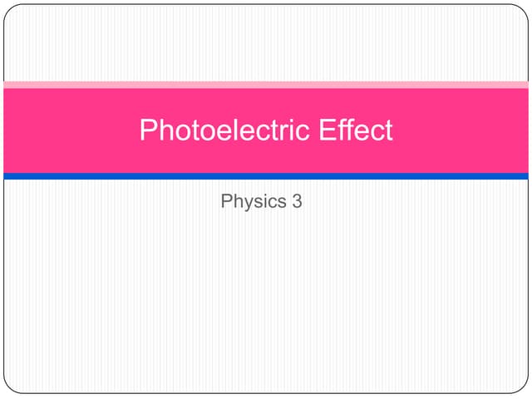
Task: Click the rounded top-right corner of the slide border
Action: click(x=522, y=11)
